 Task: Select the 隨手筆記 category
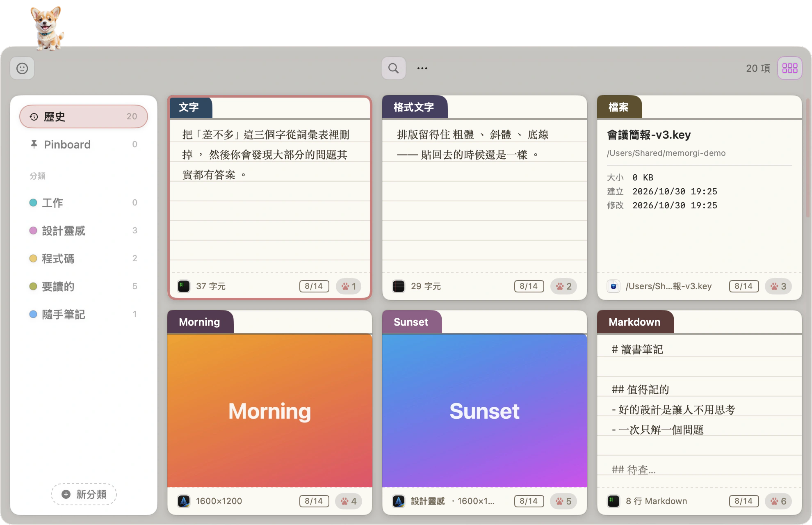84,314
